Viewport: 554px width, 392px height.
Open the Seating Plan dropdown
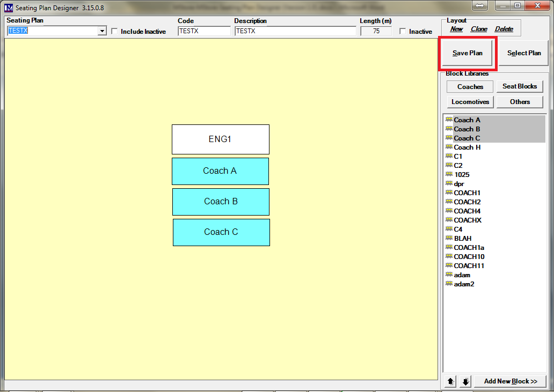102,31
